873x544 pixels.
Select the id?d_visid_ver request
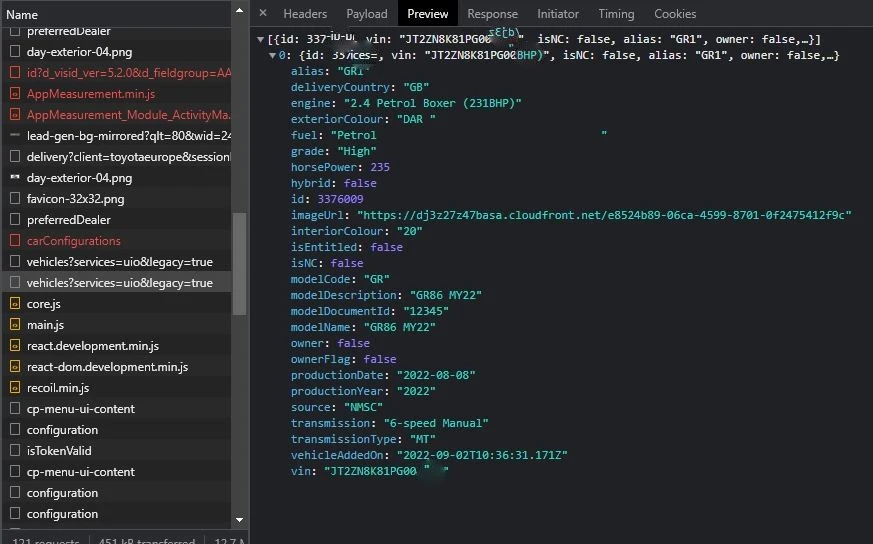point(129,72)
